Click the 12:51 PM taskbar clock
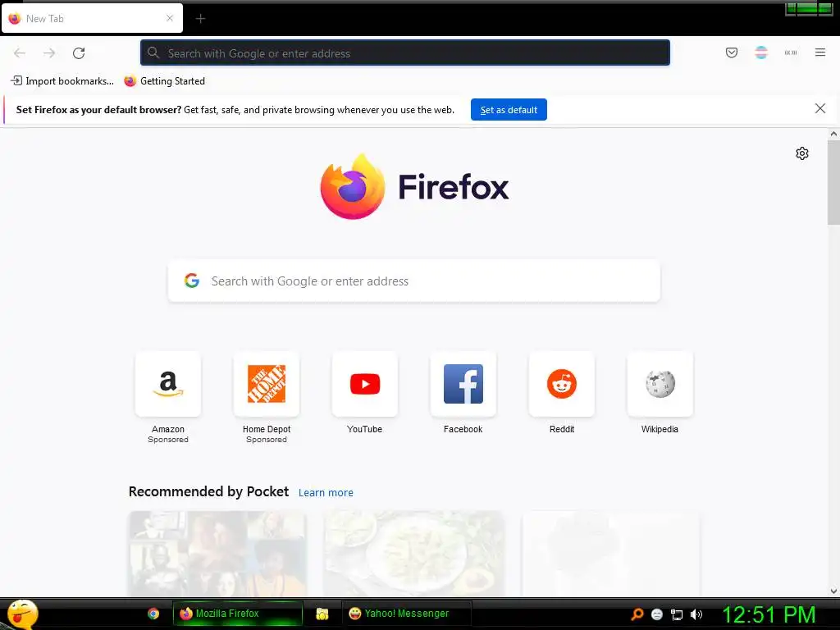Screen dimensions: 840x630 point(769,614)
